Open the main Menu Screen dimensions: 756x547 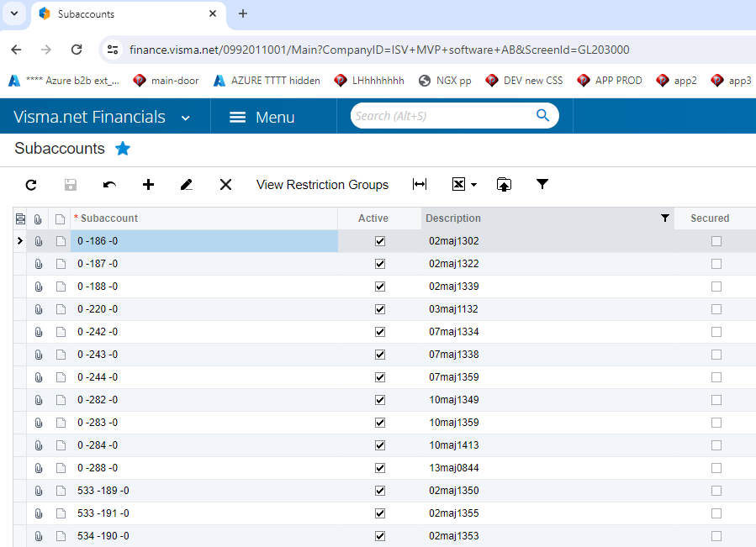262,117
